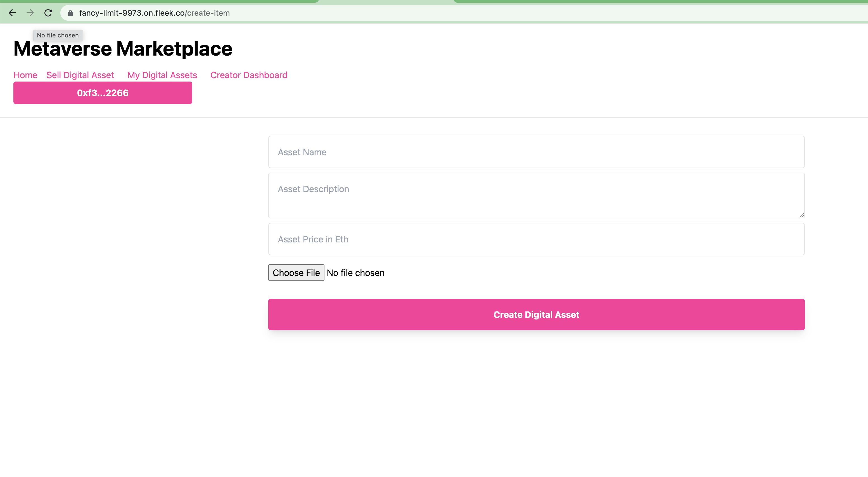The width and height of the screenshot is (868, 477).
Task: Focus the Asset Name field
Action: coord(537,152)
